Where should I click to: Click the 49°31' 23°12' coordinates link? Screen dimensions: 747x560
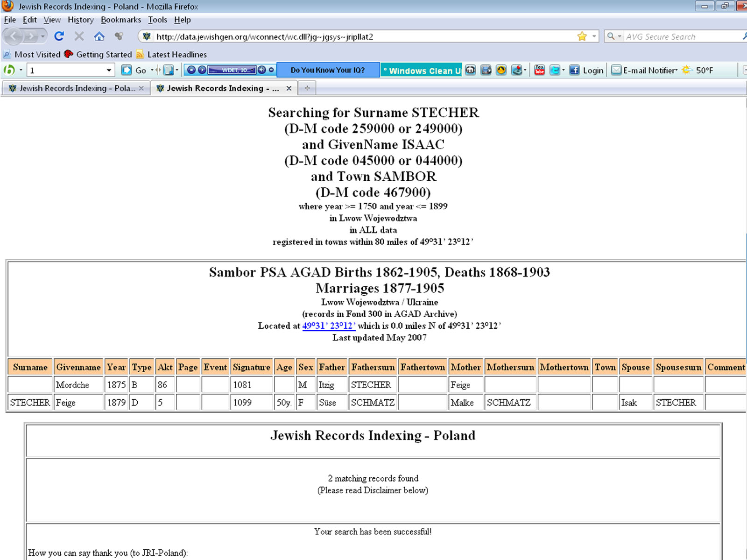(329, 326)
